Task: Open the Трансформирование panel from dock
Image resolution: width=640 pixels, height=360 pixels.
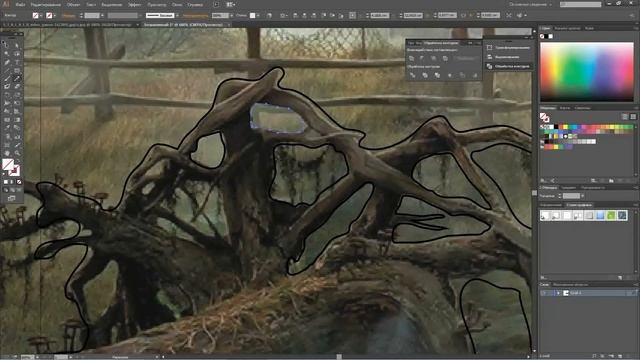Action: 508,48
